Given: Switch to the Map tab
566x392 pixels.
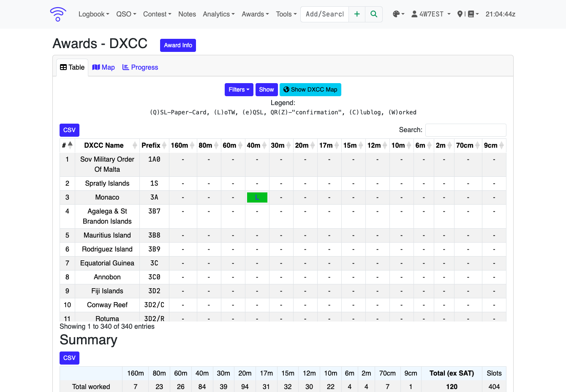Looking at the screenshot, I should click(103, 67).
